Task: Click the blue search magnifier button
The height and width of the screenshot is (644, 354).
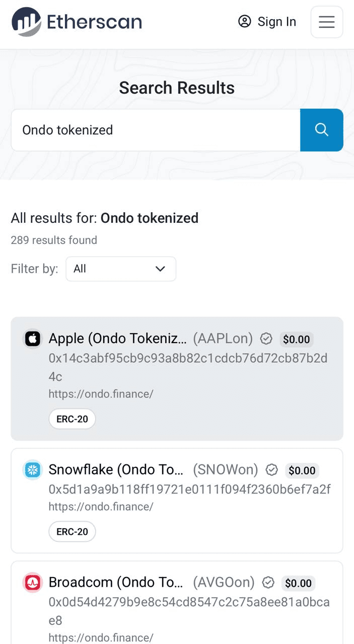Action: 322,130
